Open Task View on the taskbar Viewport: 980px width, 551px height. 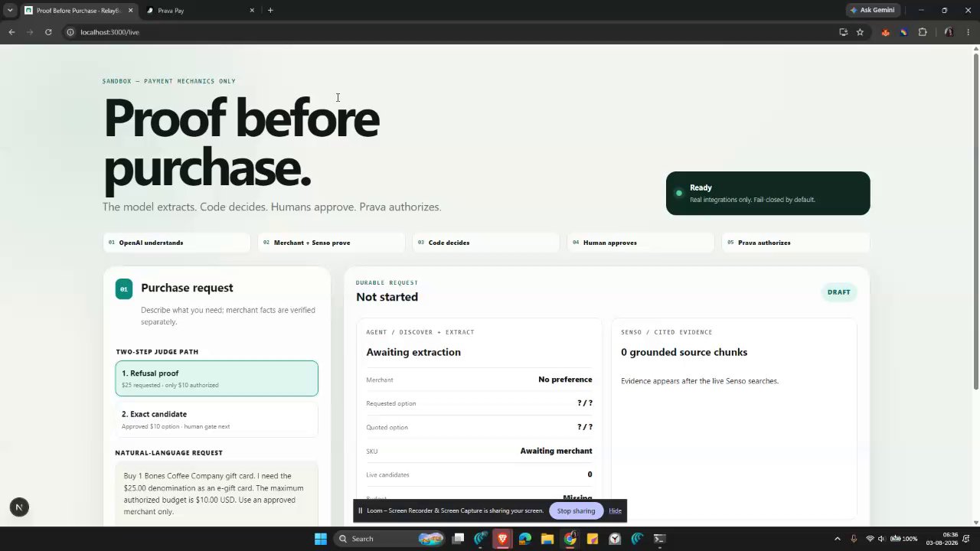[458, 539]
